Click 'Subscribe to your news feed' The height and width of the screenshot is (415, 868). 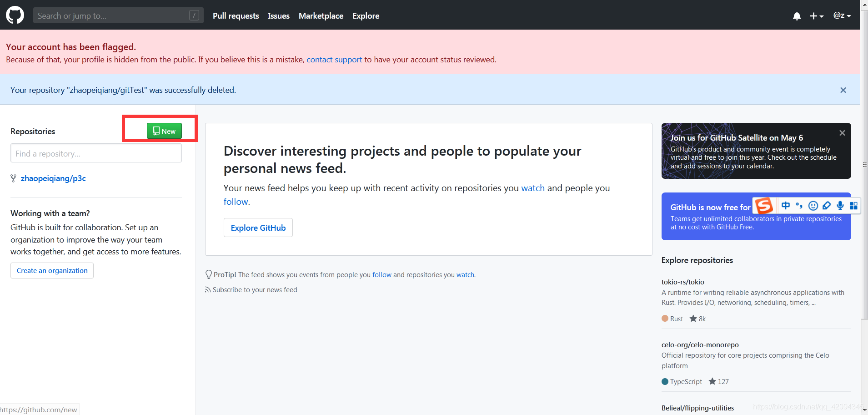pyautogui.click(x=255, y=290)
